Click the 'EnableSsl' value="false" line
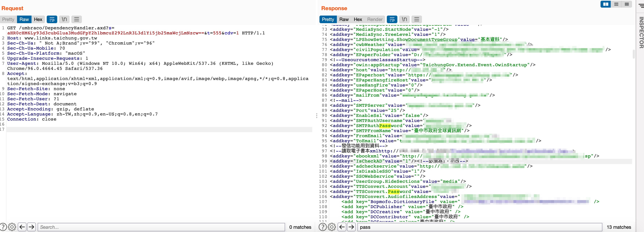The height and width of the screenshot is (232, 644). 379,115
